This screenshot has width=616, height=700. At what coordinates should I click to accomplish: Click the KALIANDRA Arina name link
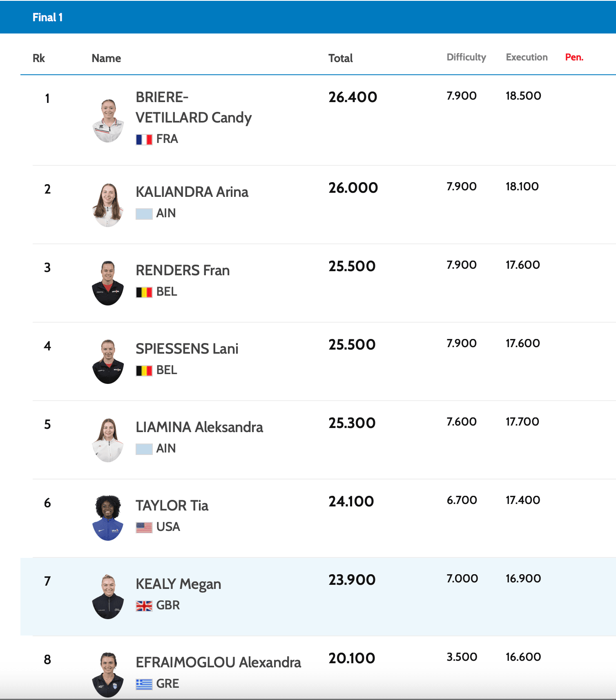tap(192, 192)
